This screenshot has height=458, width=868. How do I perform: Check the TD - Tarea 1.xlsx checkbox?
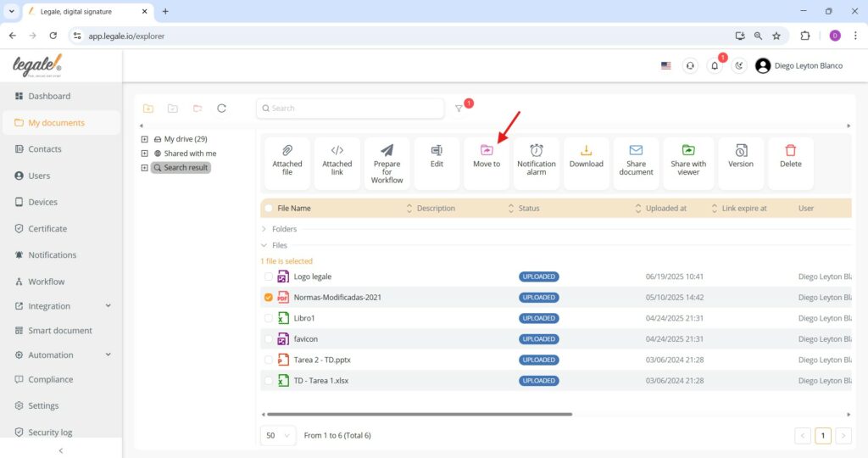[x=269, y=381]
